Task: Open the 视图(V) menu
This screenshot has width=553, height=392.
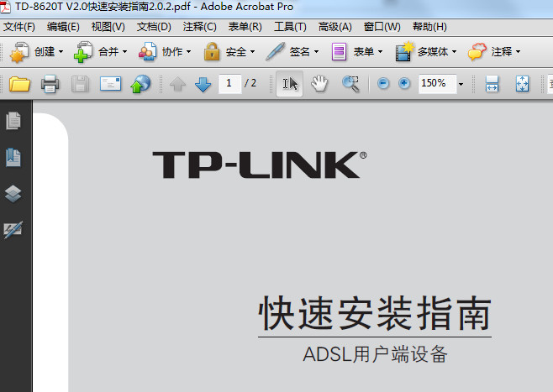Action: [108, 27]
